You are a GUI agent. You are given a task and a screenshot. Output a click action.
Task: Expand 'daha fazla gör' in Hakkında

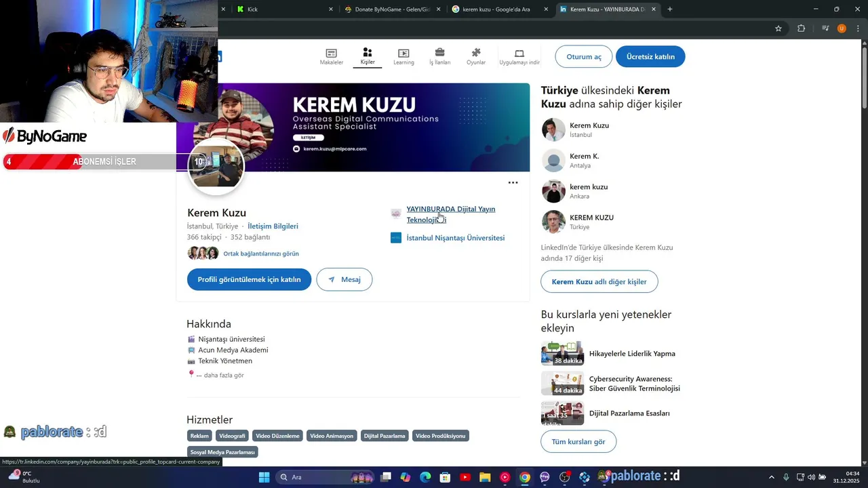(x=224, y=375)
